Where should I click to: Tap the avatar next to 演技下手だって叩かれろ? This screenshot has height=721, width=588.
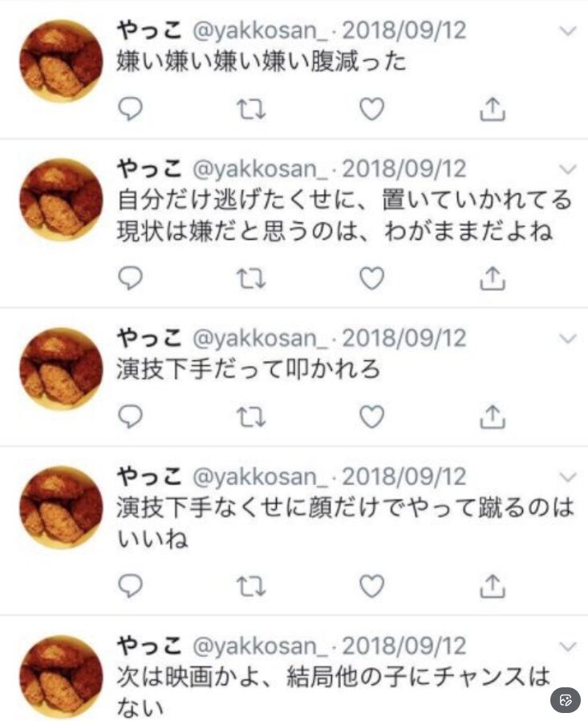coord(61,369)
